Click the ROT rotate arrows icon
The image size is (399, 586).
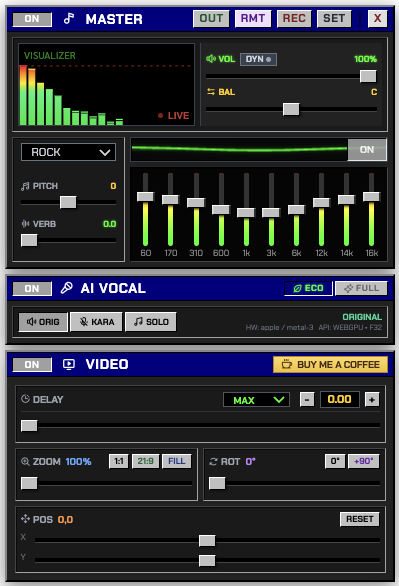tap(213, 462)
